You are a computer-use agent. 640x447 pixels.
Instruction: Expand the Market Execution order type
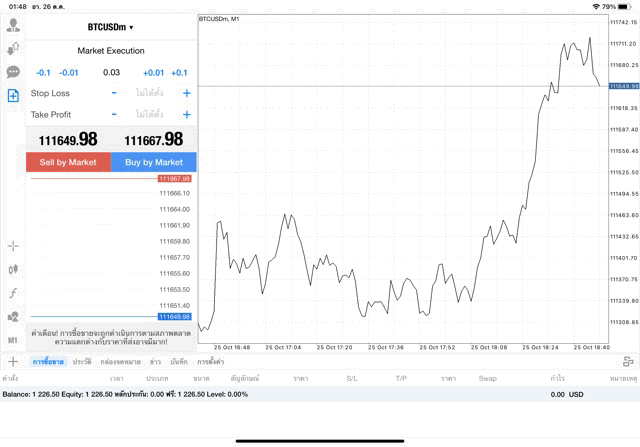[111, 50]
